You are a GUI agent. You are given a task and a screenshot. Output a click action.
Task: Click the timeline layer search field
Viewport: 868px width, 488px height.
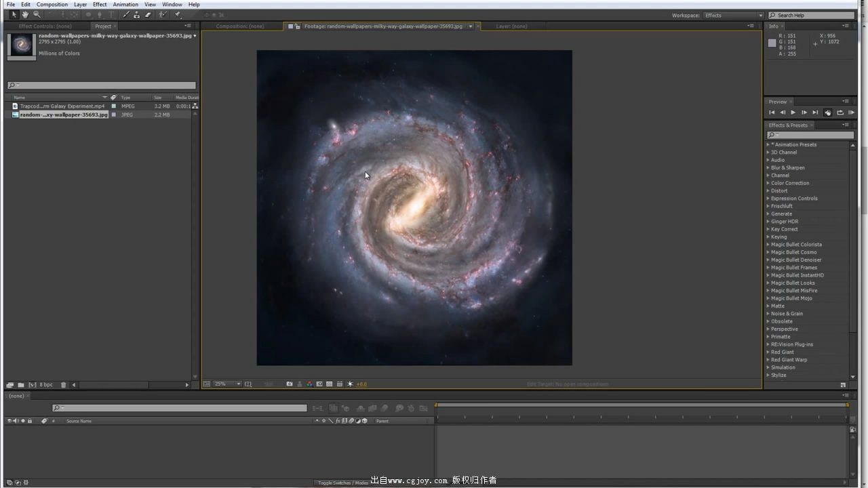[180, 408]
